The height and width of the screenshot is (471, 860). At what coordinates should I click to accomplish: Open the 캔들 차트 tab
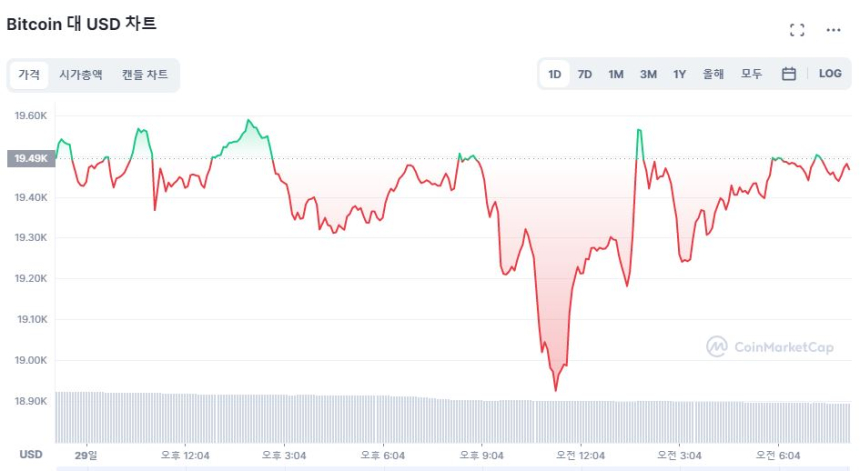pos(145,75)
